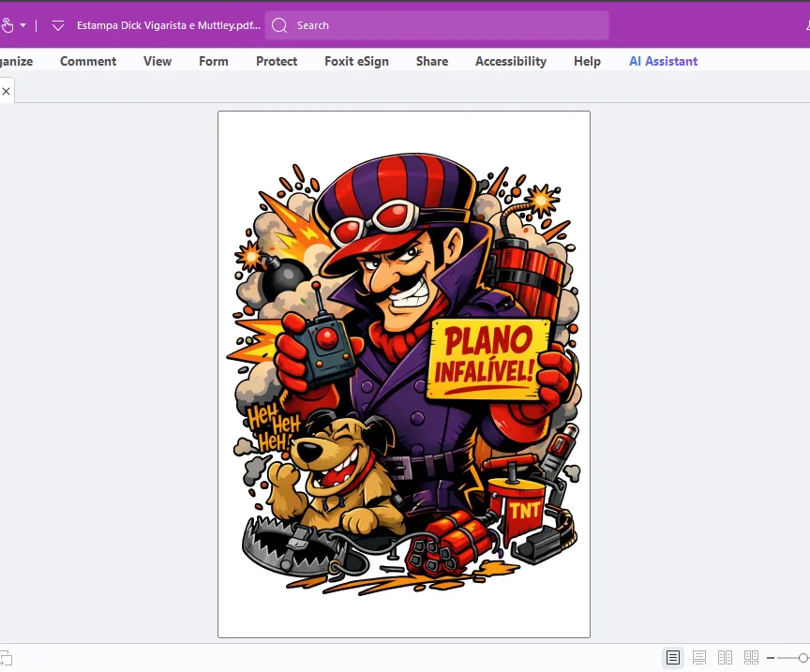Open the Hand tool dropdown arrow
The width and height of the screenshot is (810, 672).
[22, 24]
